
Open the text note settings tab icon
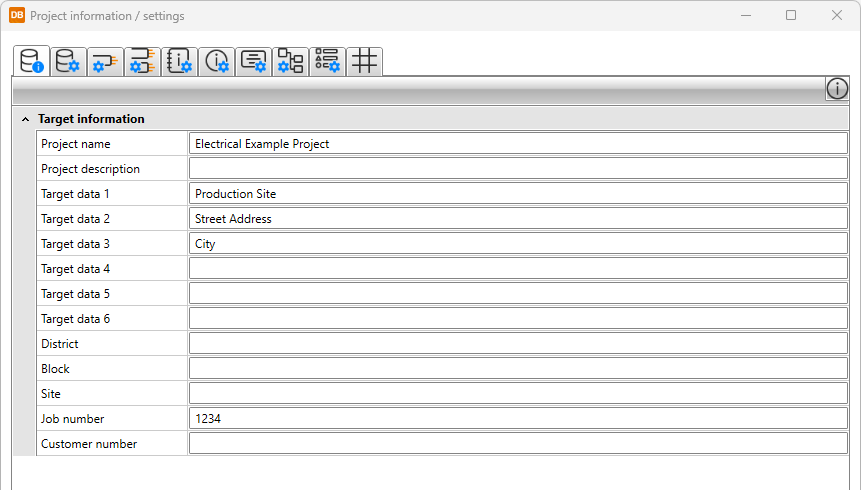253,61
